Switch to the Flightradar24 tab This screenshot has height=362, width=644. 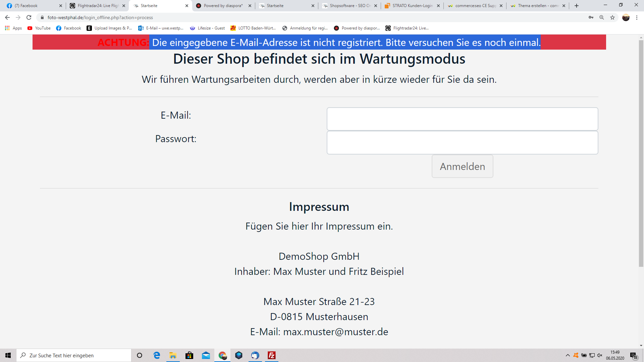point(97,6)
